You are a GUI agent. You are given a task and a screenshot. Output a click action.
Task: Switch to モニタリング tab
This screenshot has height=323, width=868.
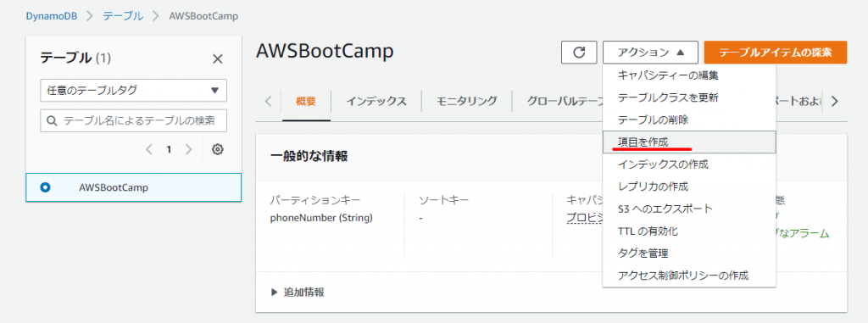(x=466, y=102)
